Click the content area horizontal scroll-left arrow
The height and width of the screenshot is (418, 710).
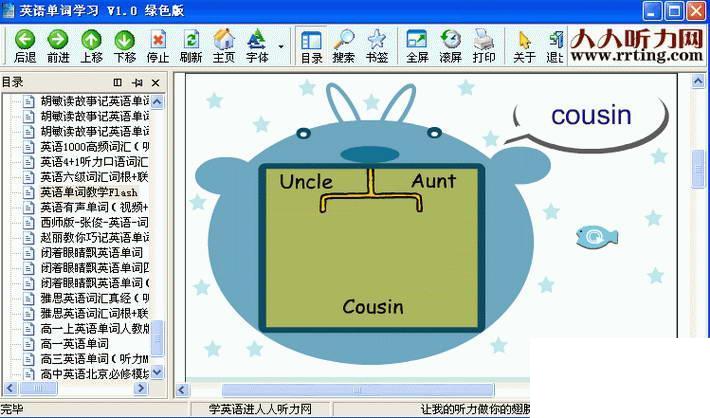click(x=182, y=390)
